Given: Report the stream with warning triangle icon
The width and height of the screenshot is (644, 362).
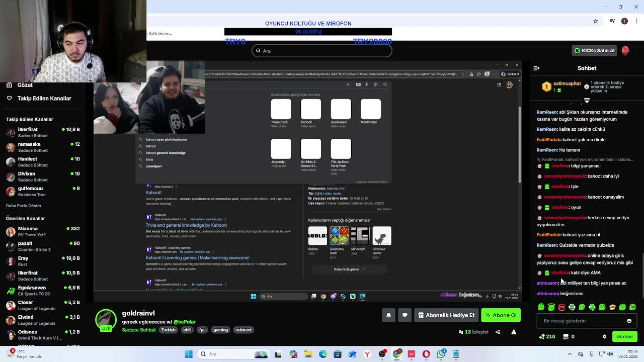Looking at the screenshot, I should [x=514, y=332].
